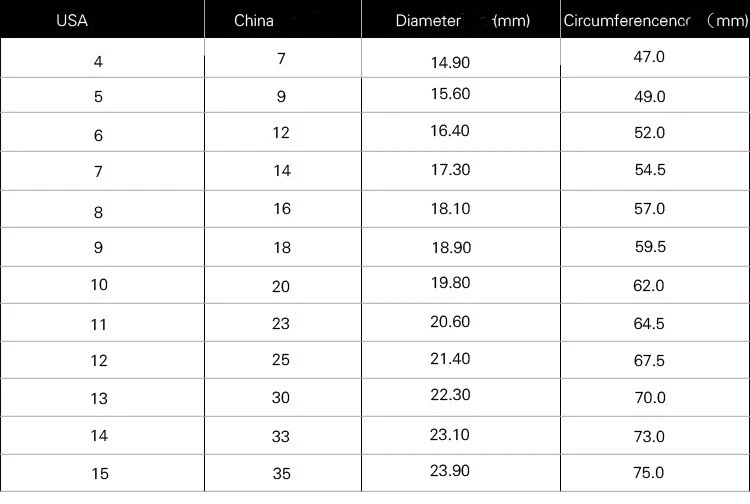The width and height of the screenshot is (750, 504).
Task: Select USA size 15 cell
Action: click(x=98, y=473)
